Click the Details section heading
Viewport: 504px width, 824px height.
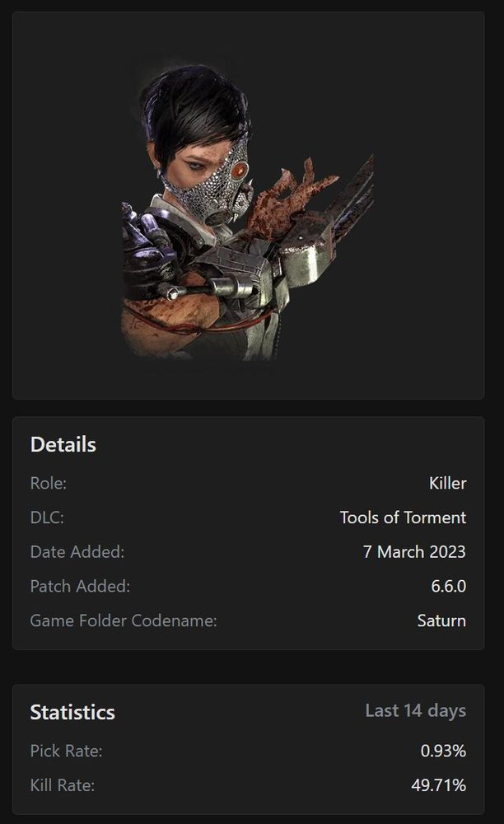pos(63,445)
